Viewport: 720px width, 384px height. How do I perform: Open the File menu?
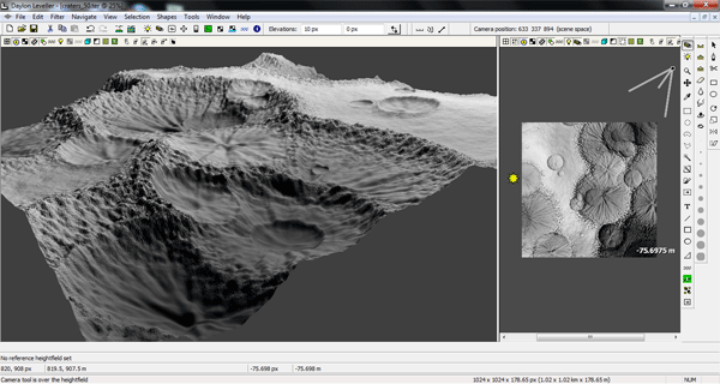click(x=21, y=17)
